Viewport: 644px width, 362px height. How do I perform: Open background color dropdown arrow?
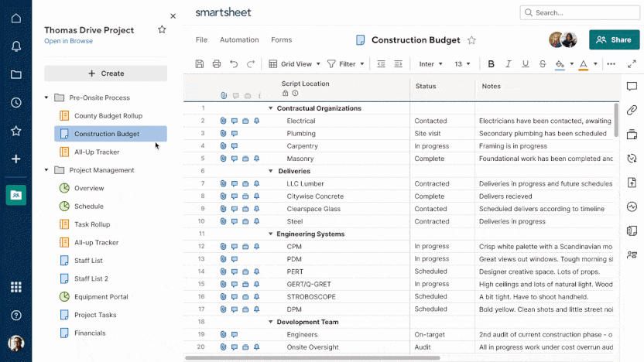(x=571, y=64)
